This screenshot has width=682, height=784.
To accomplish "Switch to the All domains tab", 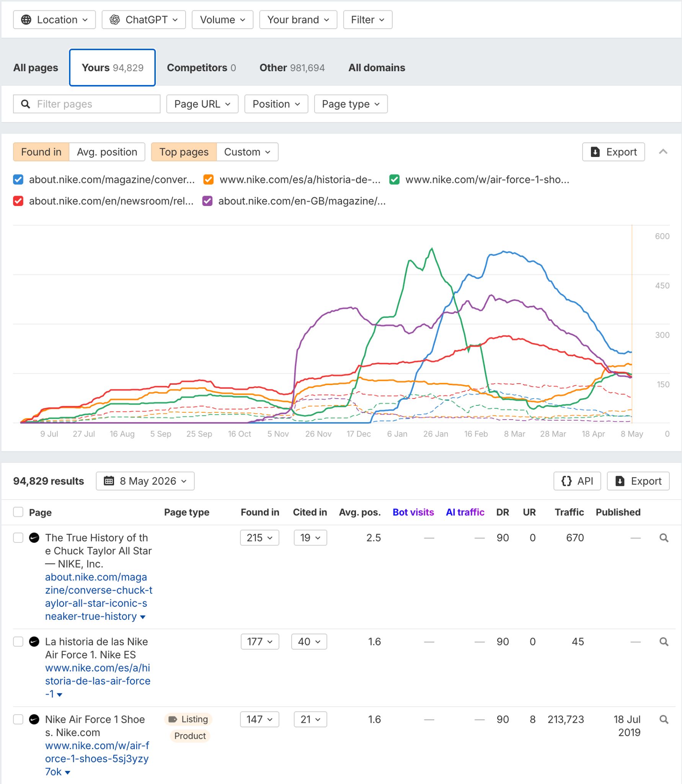I will [377, 68].
